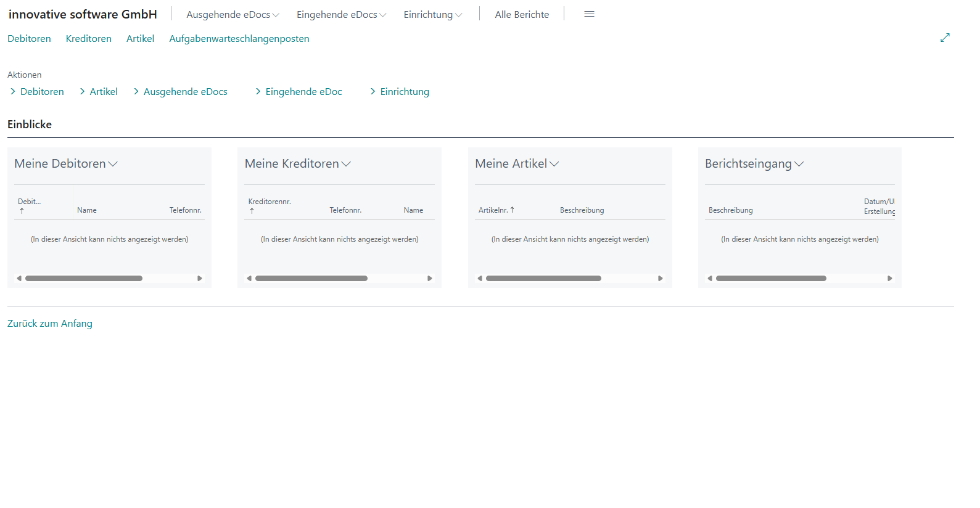The height and width of the screenshot is (508, 980).
Task: Expand Eingehende eDoc under Aktionen
Action: (x=303, y=92)
